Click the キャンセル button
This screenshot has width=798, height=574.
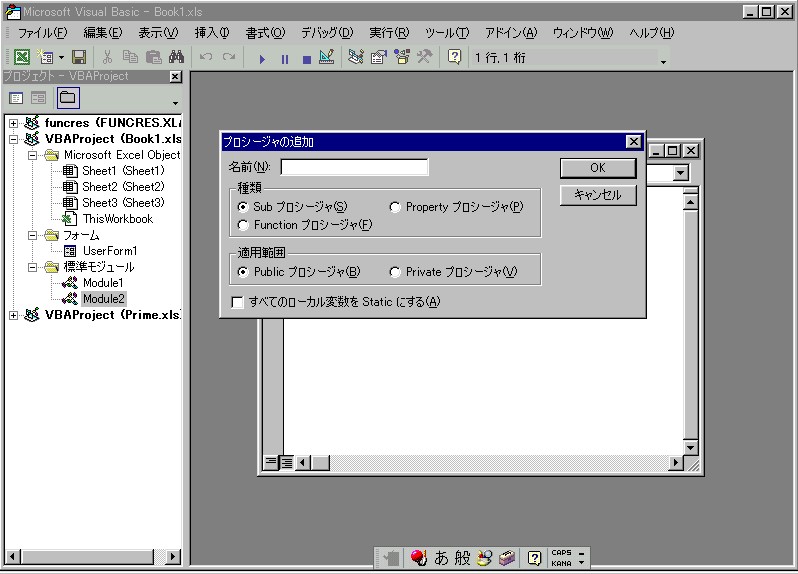pos(597,195)
